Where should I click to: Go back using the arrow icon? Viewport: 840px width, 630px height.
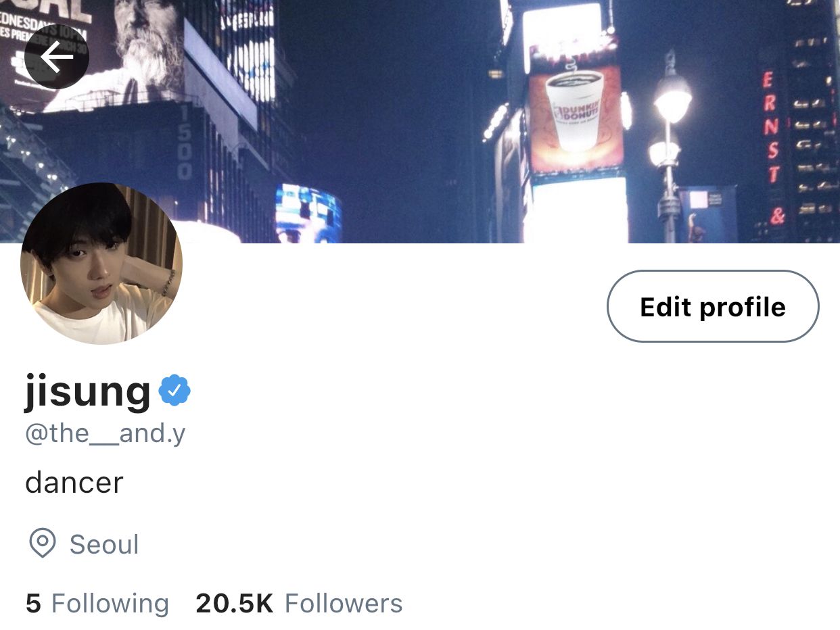(57, 57)
